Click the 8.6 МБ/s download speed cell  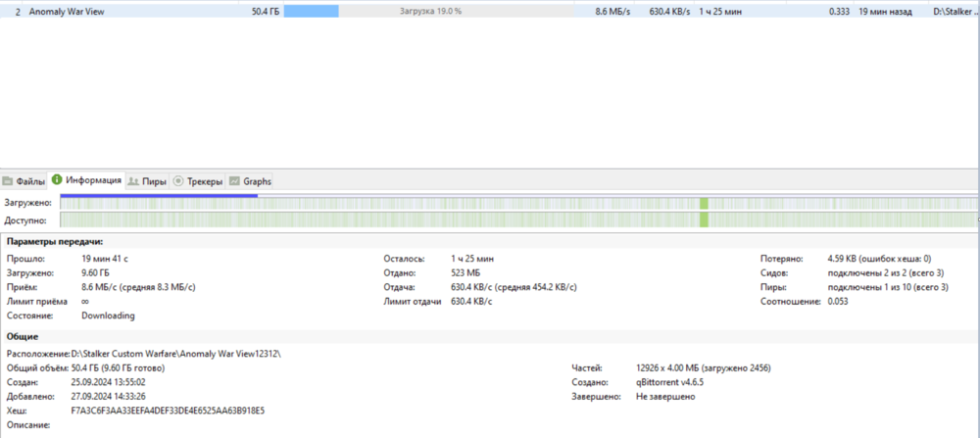[x=612, y=11]
